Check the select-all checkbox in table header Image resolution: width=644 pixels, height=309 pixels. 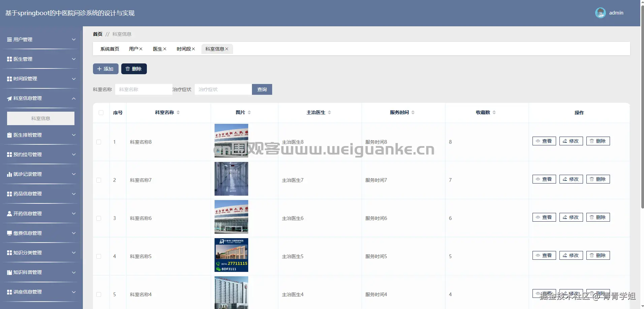point(101,112)
